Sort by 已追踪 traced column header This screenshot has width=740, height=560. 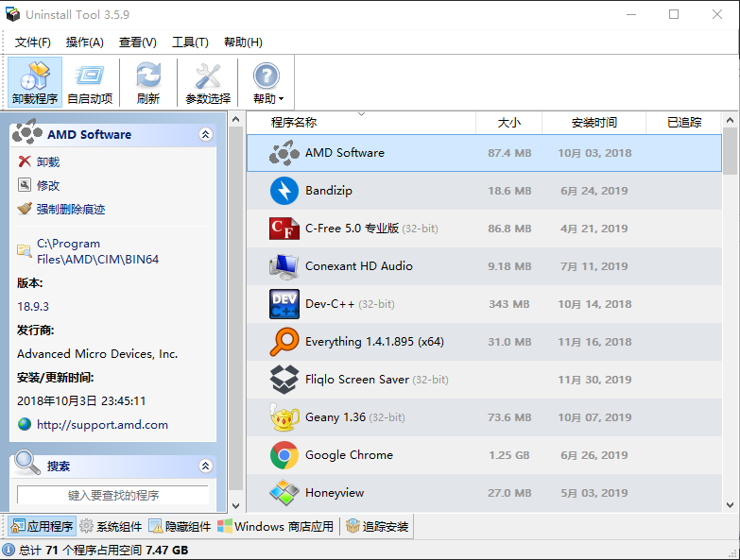tap(684, 123)
